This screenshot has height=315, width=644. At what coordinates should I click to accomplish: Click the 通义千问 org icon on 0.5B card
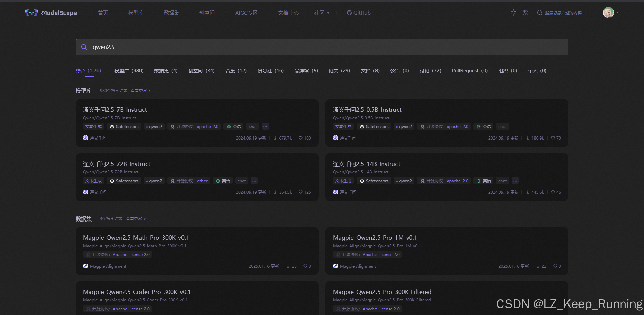pyautogui.click(x=336, y=138)
